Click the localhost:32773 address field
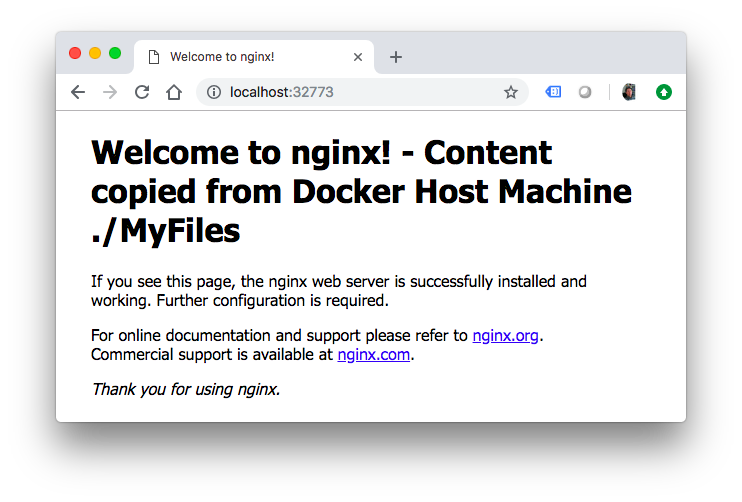This screenshot has width=742, height=502. (362, 92)
